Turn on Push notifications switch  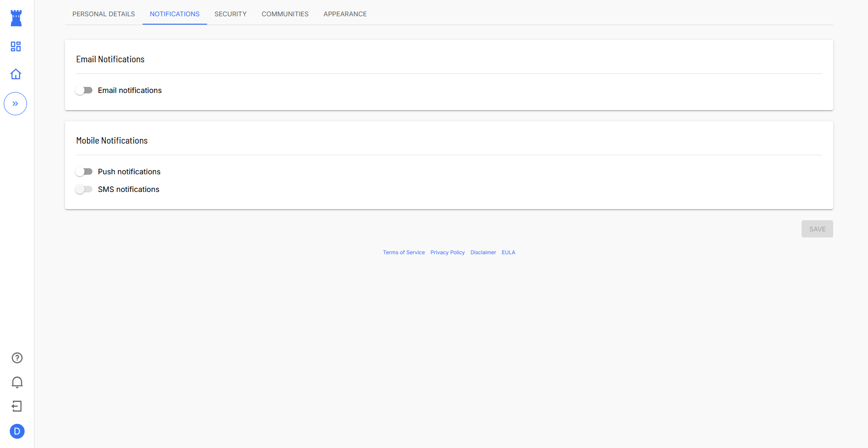(x=84, y=171)
